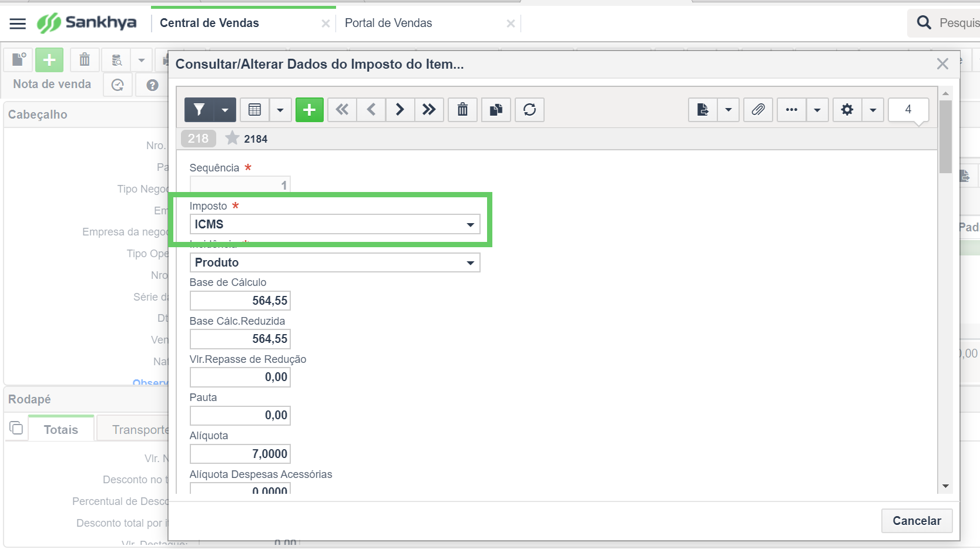This screenshot has width=980, height=549.
Task: Go to the next record
Action: (x=400, y=110)
